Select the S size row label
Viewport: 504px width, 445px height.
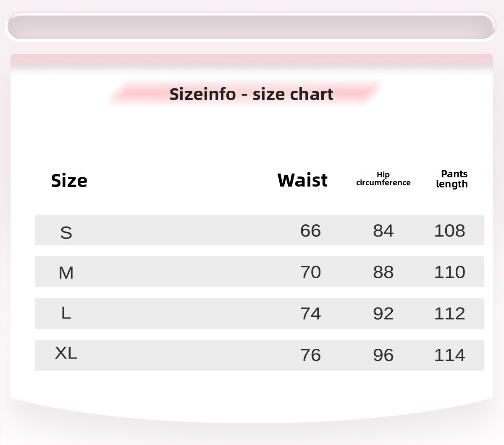click(x=66, y=232)
